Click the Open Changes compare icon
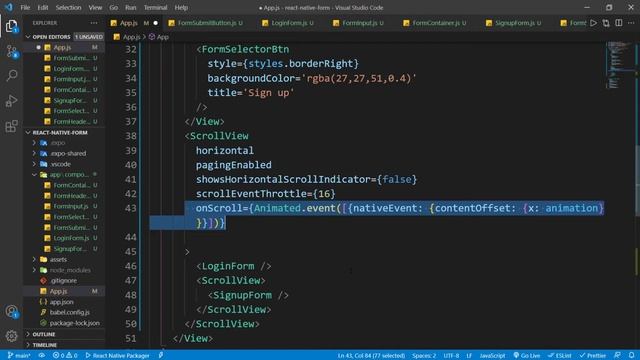 [x=606, y=23]
